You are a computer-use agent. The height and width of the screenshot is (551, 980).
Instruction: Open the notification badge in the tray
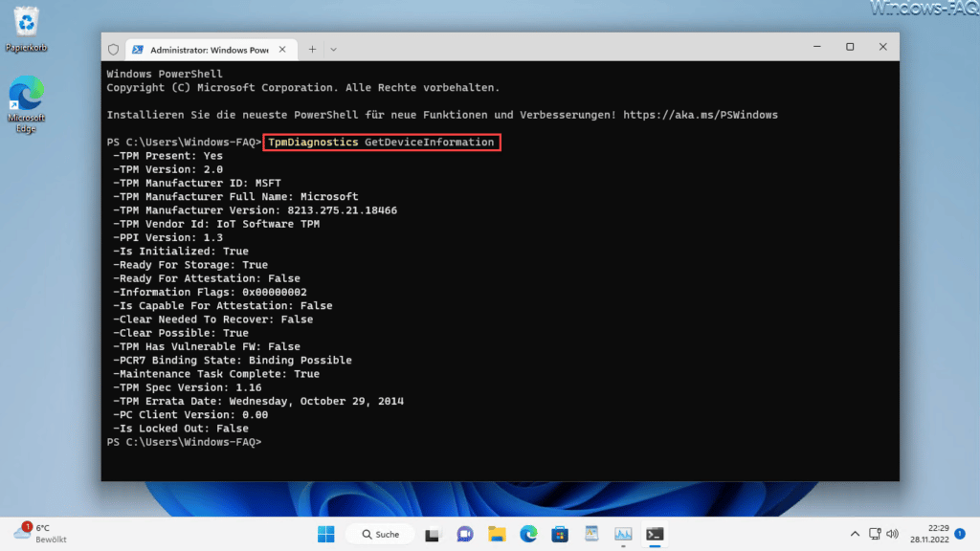961,534
